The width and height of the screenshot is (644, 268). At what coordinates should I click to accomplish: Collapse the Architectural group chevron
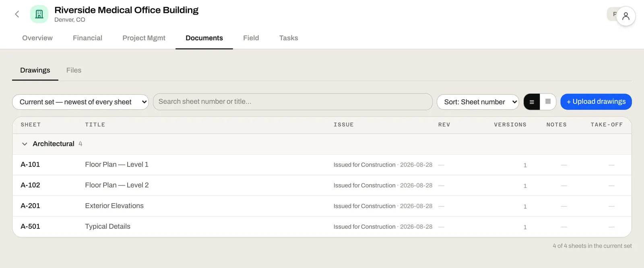25,144
